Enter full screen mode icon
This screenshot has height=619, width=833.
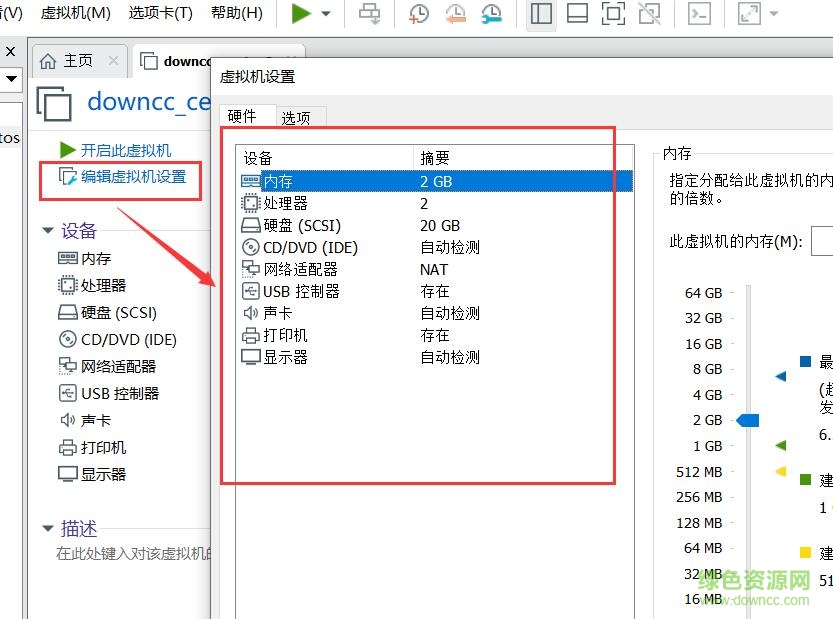tap(613, 14)
